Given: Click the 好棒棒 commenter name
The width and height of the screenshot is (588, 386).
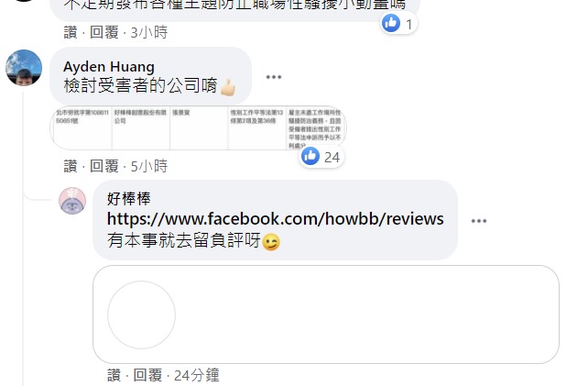Looking at the screenshot, I should click(128, 199).
